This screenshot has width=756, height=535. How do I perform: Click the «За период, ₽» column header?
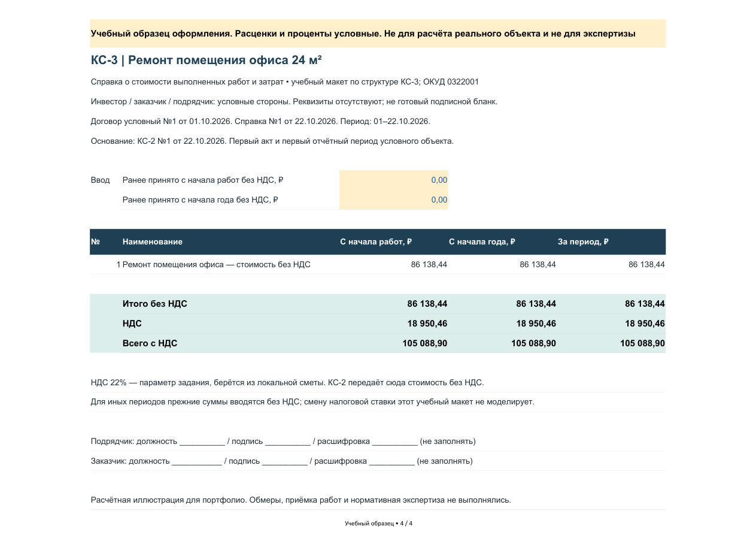pyautogui.click(x=583, y=241)
